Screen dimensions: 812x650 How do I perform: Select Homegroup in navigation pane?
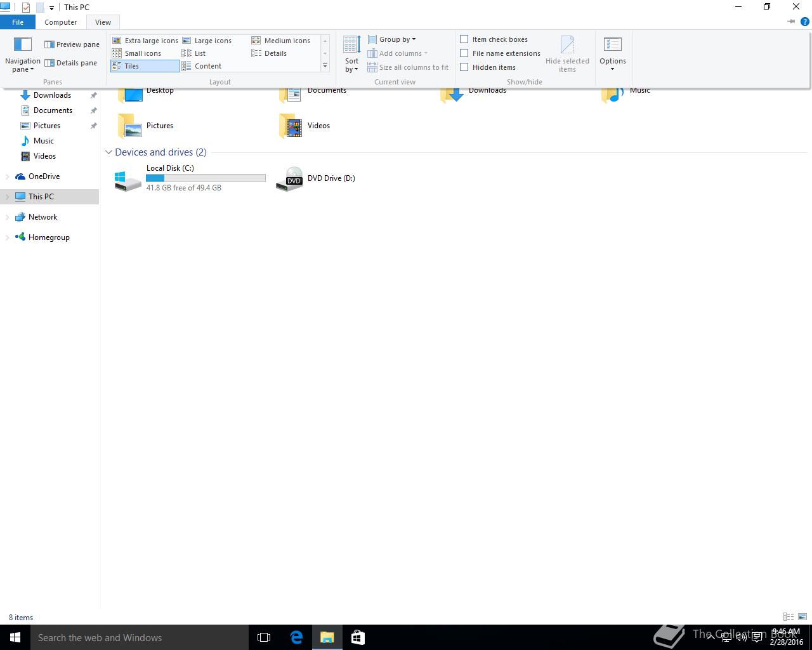(49, 237)
